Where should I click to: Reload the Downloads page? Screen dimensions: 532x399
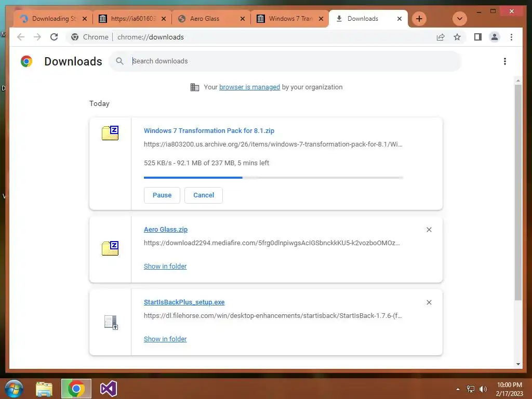(54, 37)
